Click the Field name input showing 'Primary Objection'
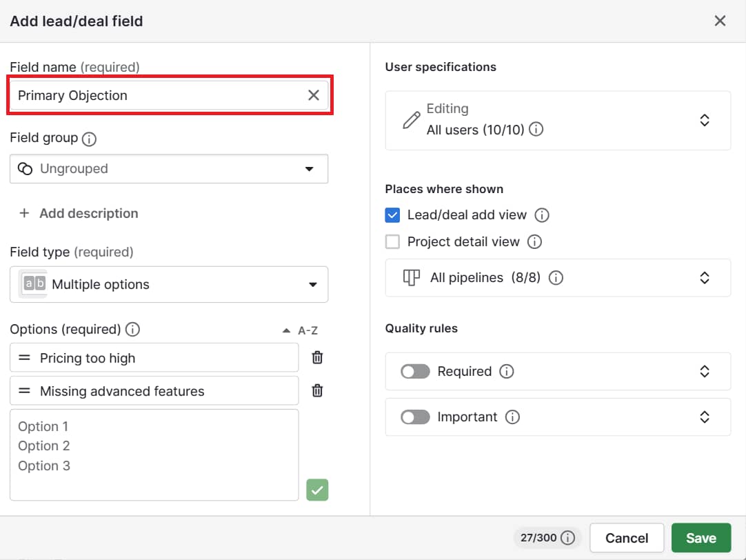The image size is (746, 560). pos(159,95)
